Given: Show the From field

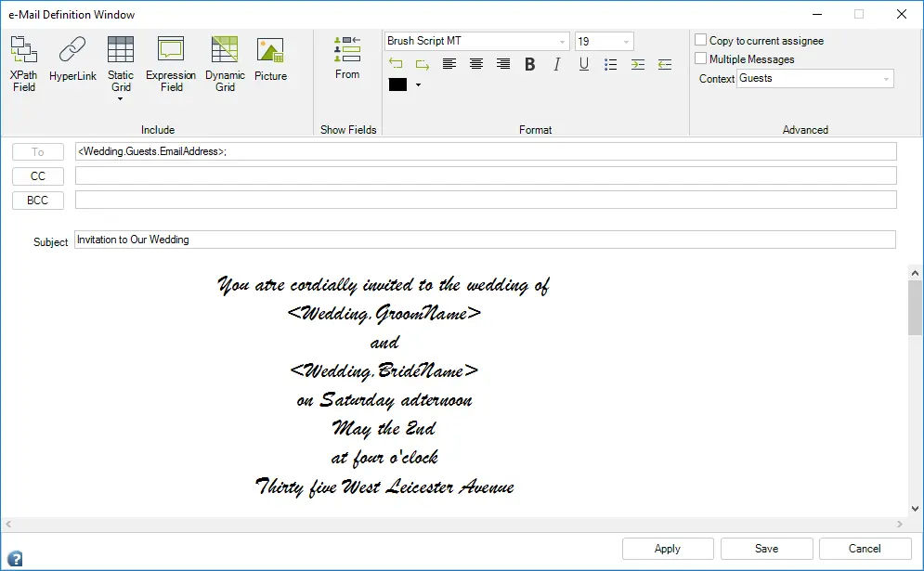Looking at the screenshot, I should coord(347,58).
